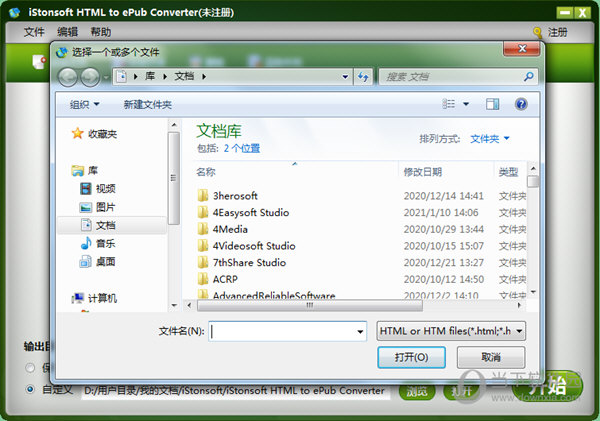Open Desktop (桌面) in sidebar
This screenshot has height=421, width=600.
click(x=98, y=261)
